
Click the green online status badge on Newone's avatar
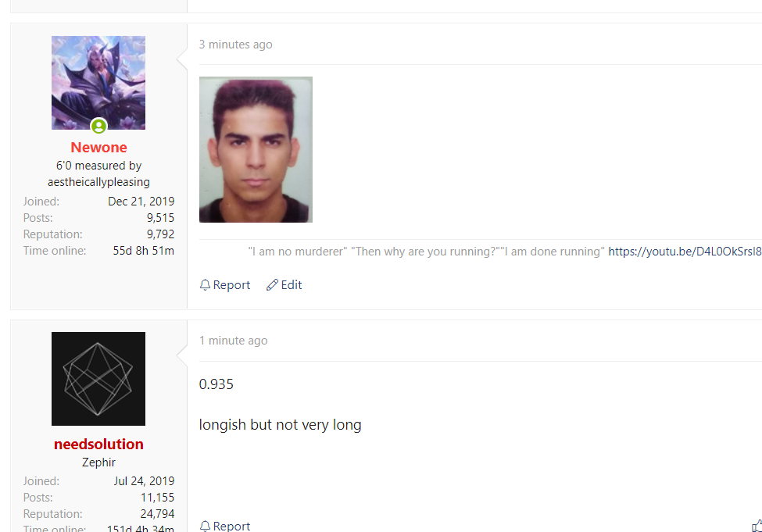click(x=98, y=127)
